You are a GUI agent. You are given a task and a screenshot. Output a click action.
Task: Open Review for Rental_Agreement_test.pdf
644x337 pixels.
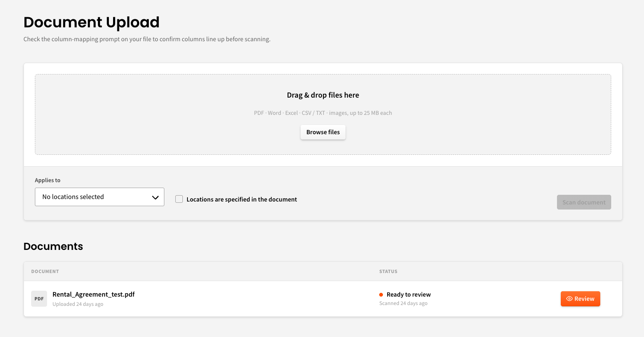(x=581, y=299)
